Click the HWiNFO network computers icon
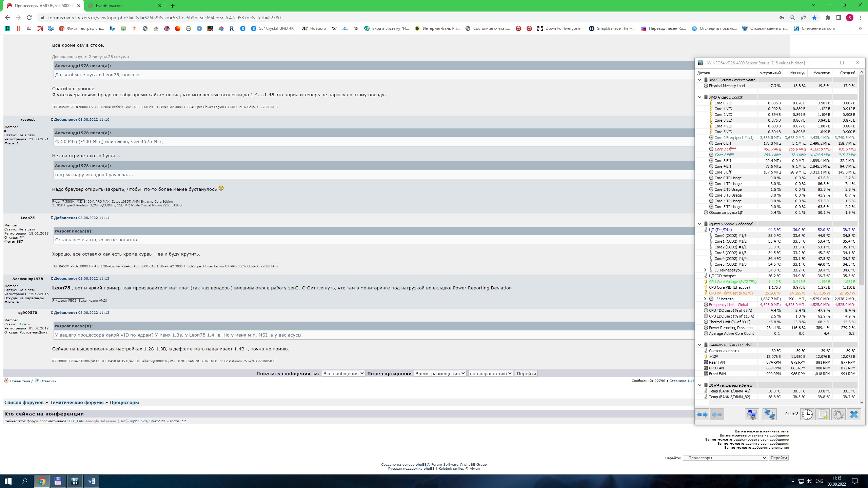This screenshot has height=488, width=868. click(769, 414)
